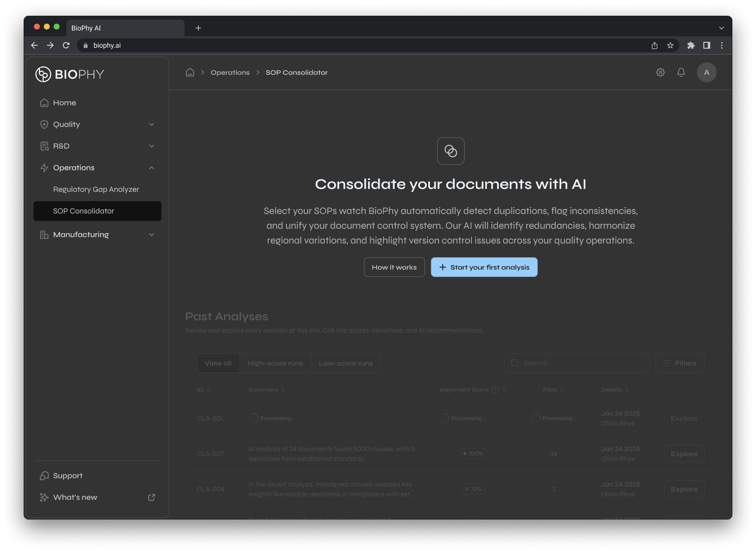The image size is (756, 551).
Task: Select the SOP Consolidator linked-rings icon
Action: coord(450,151)
